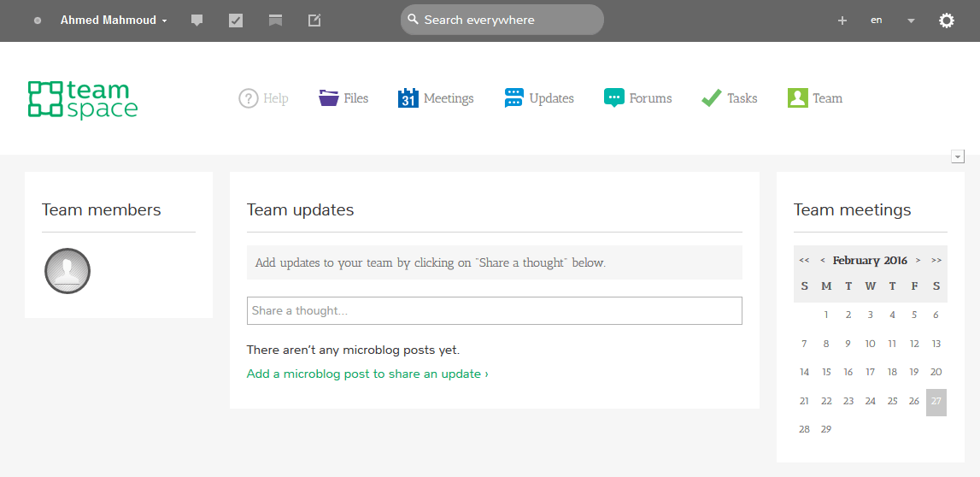Screen dimensions: 980x477
Task: Go to next month with > button
Action: tap(918, 260)
